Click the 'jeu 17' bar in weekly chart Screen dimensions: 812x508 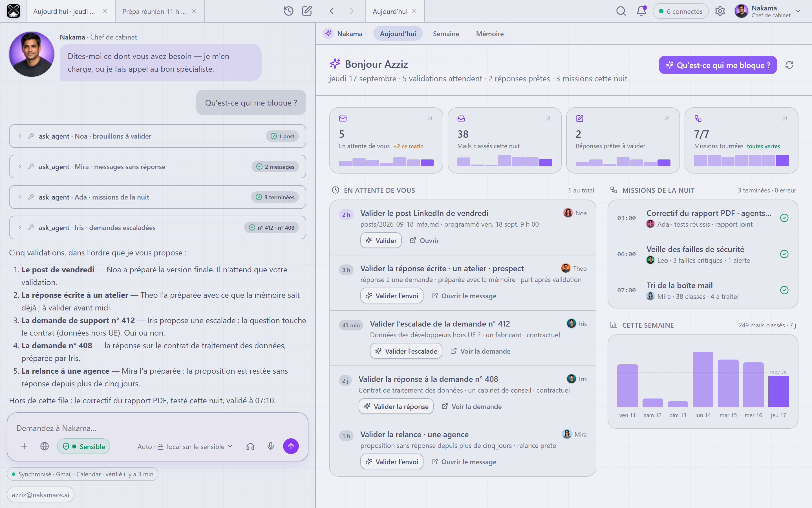point(778,391)
